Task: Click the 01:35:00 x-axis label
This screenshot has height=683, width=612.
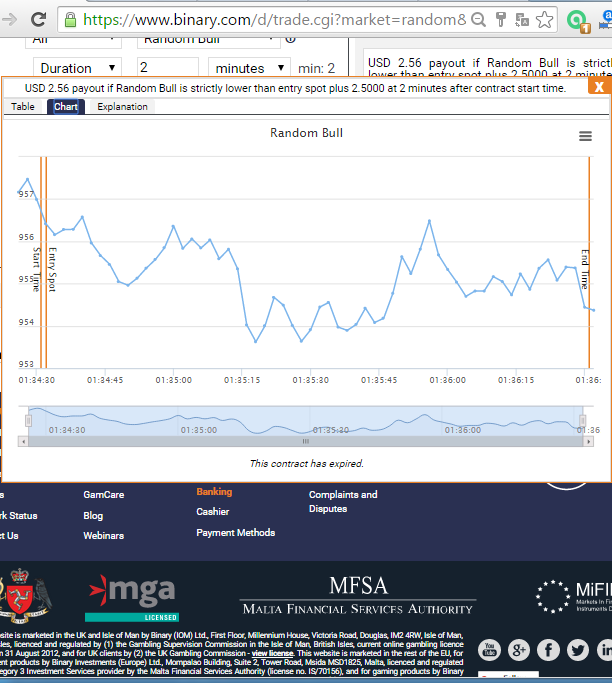Action: pos(173,380)
